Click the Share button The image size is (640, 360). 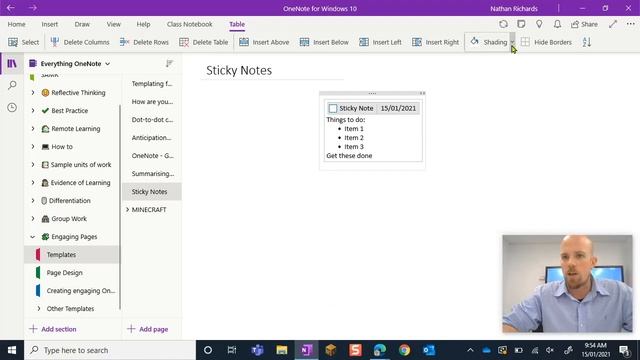coord(584,24)
